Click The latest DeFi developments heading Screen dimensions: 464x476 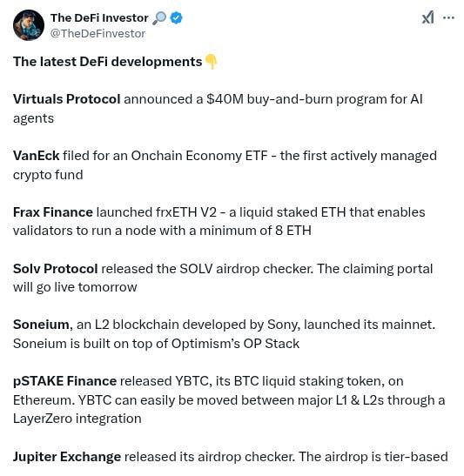(107, 62)
